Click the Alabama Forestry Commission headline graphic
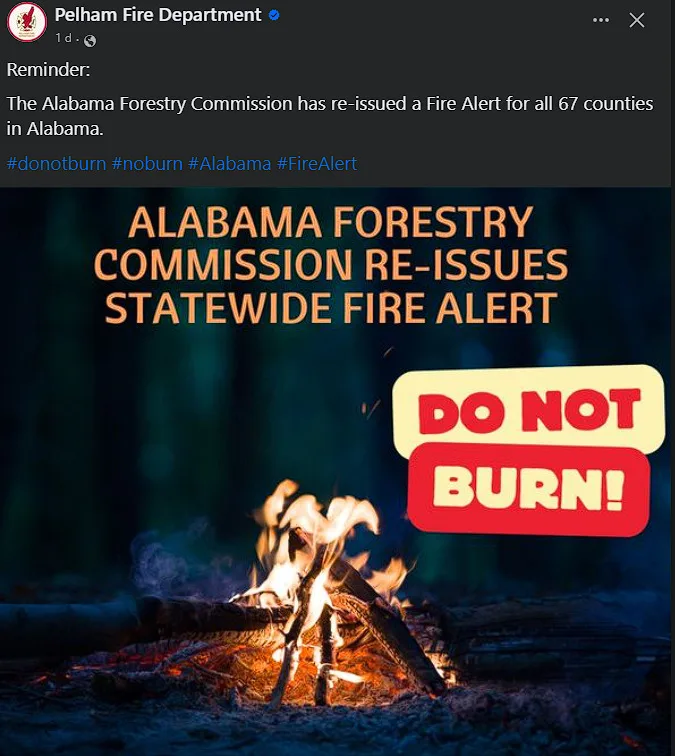Screen dimensions: 675x756 331,264
